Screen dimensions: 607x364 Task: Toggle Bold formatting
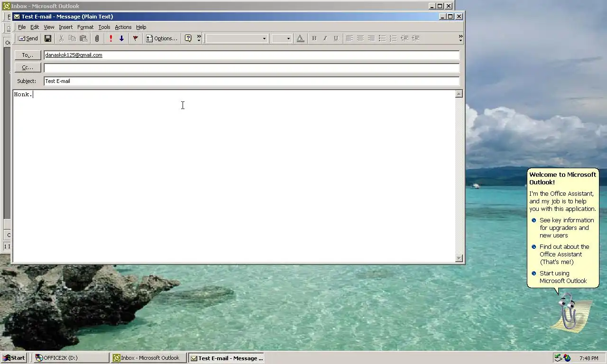pos(314,38)
